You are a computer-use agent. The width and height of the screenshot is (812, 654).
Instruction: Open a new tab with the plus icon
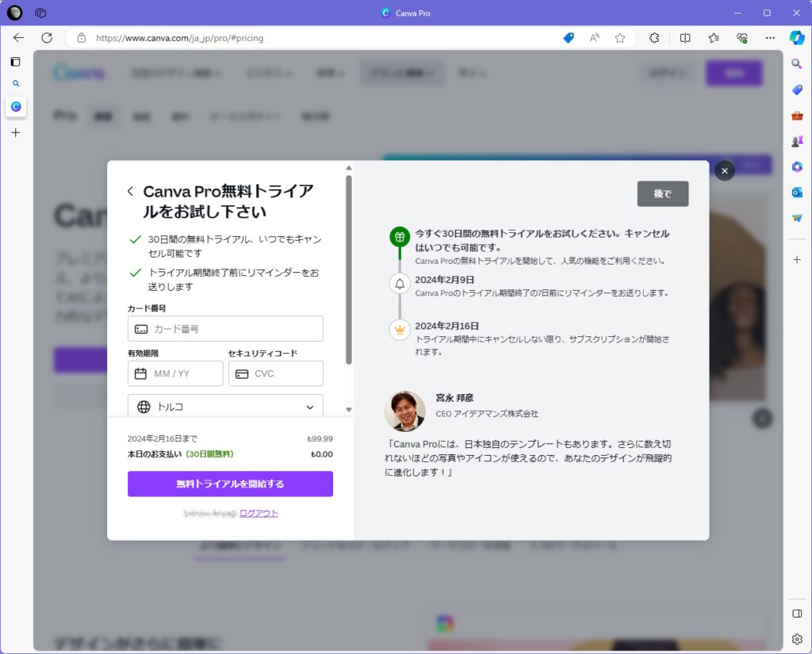(x=16, y=133)
